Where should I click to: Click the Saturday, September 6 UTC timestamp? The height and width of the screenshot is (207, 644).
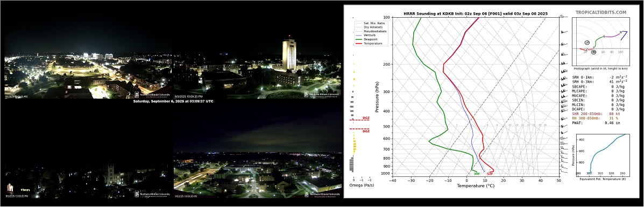(173, 101)
